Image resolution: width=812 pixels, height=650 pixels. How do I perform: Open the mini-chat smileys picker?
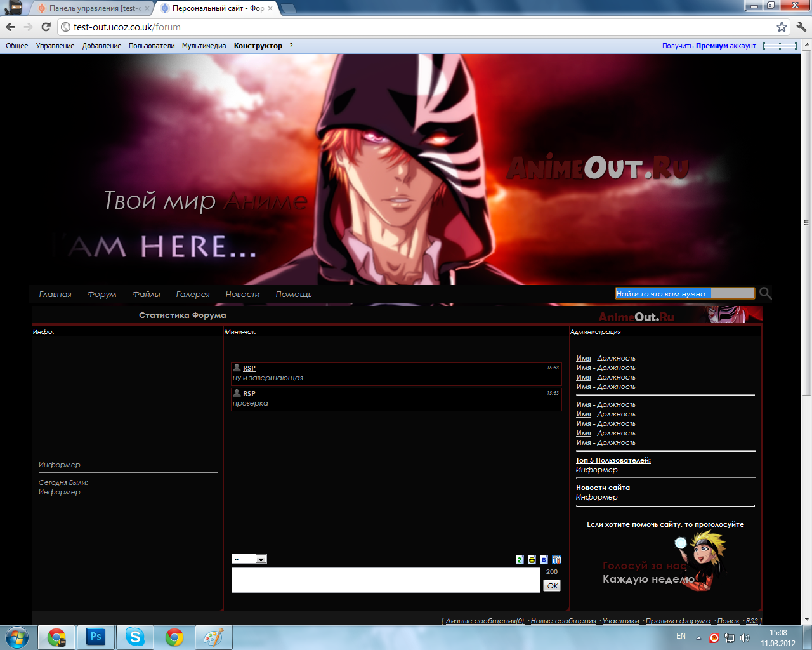point(532,559)
